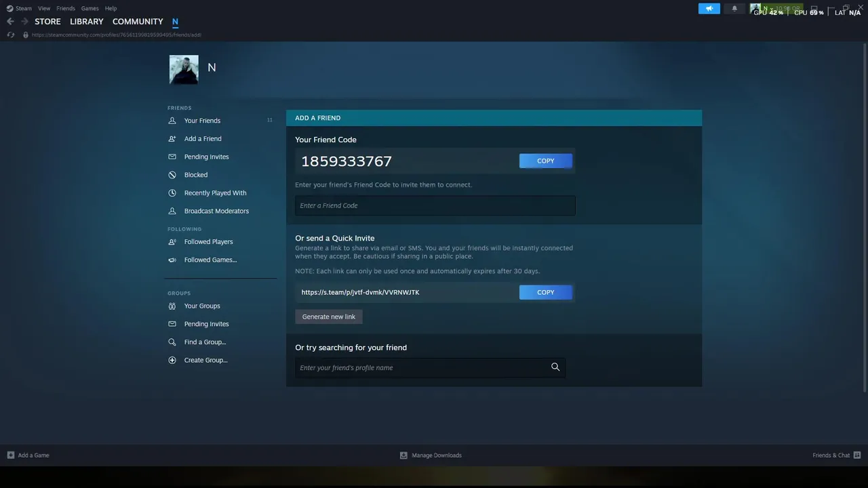This screenshot has width=868, height=488.
Task: Click the steamcommunity.com URL text
Action: pyautogui.click(x=116, y=35)
